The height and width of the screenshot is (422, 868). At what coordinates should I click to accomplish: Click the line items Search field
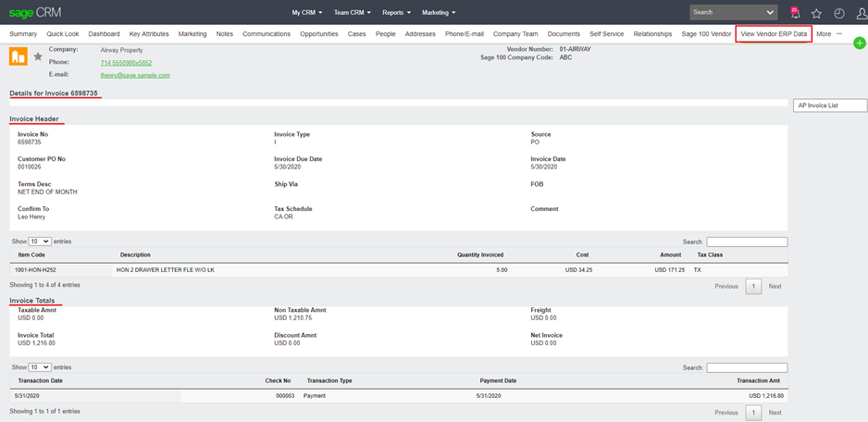[x=747, y=242]
